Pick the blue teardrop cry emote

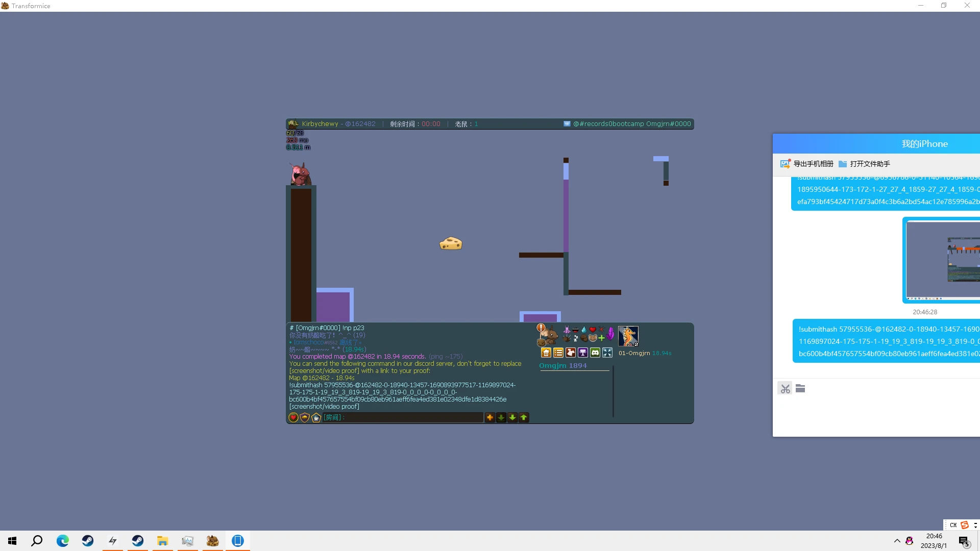click(584, 330)
